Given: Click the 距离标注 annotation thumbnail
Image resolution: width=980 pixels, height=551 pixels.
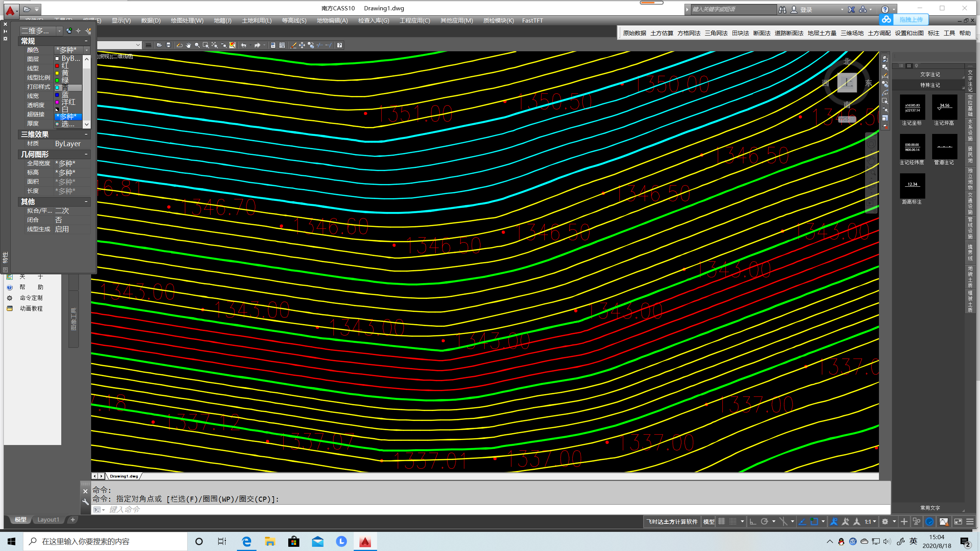Looking at the screenshot, I should pyautogui.click(x=912, y=186).
